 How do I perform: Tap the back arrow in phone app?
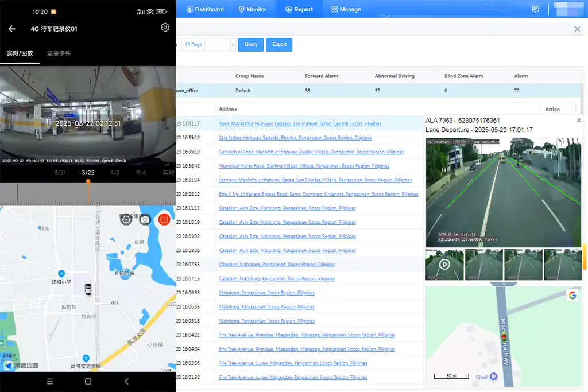tap(12, 29)
